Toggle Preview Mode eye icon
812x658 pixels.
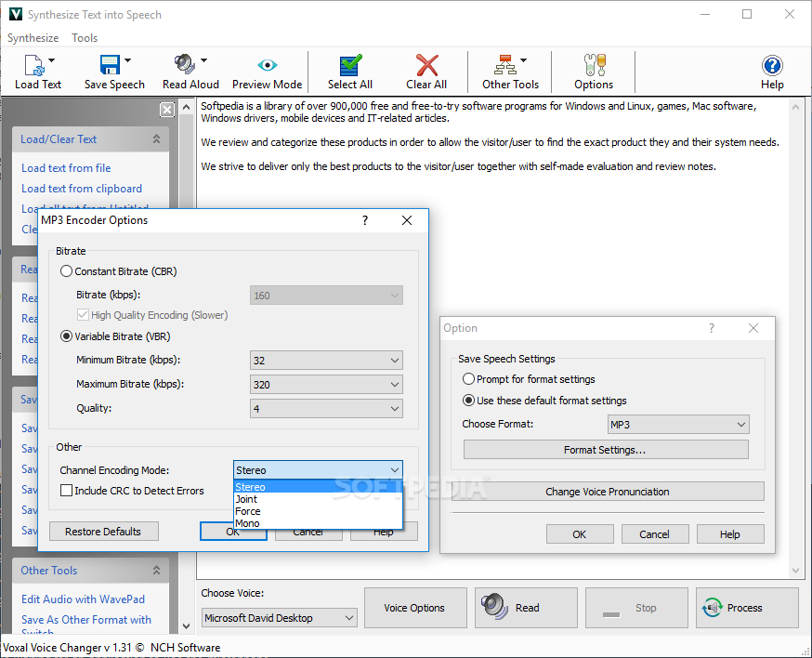point(268,65)
